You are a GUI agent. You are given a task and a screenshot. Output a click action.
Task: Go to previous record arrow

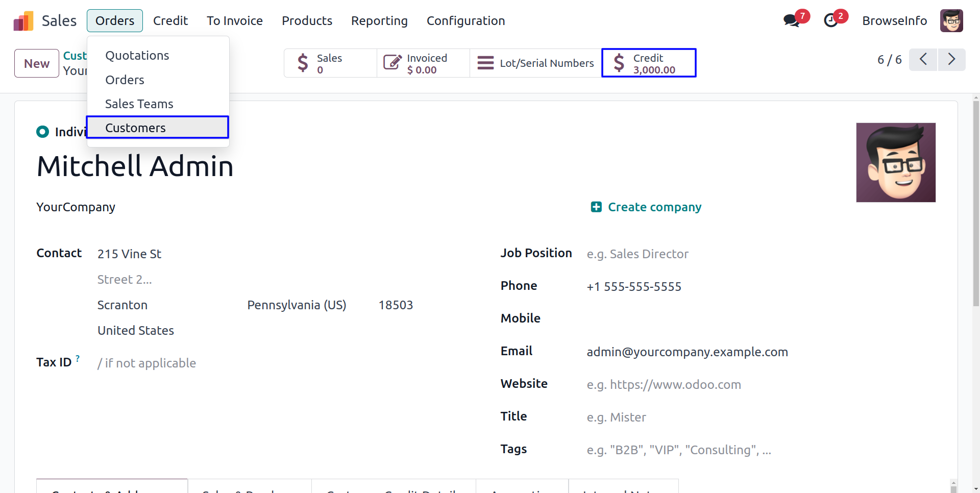pyautogui.click(x=923, y=60)
